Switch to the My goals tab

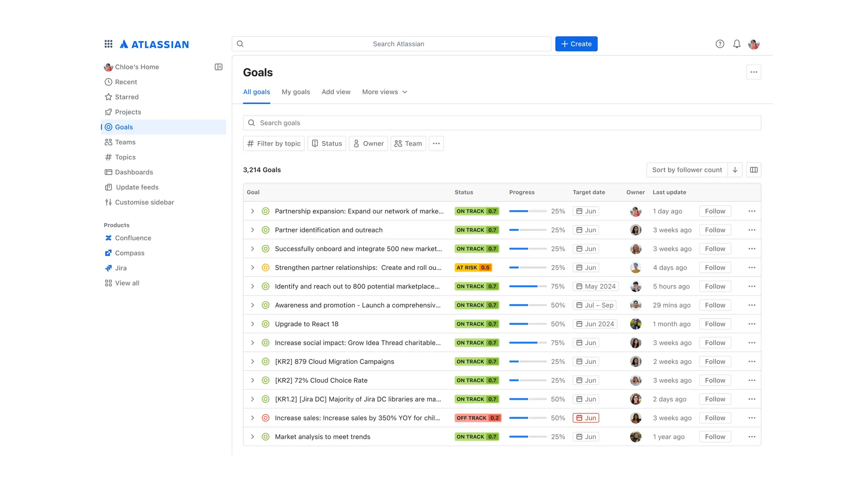click(x=295, y=92)
